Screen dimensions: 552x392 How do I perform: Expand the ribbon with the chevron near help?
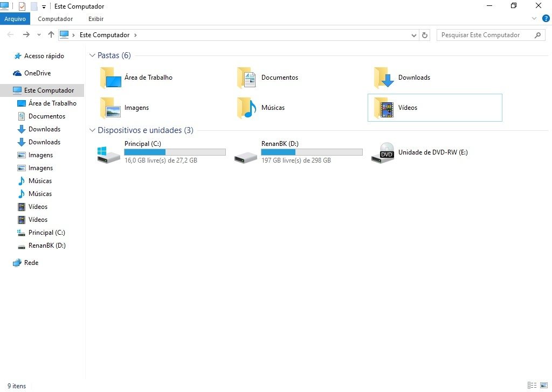pyautogui.click(x=534, y=19)
